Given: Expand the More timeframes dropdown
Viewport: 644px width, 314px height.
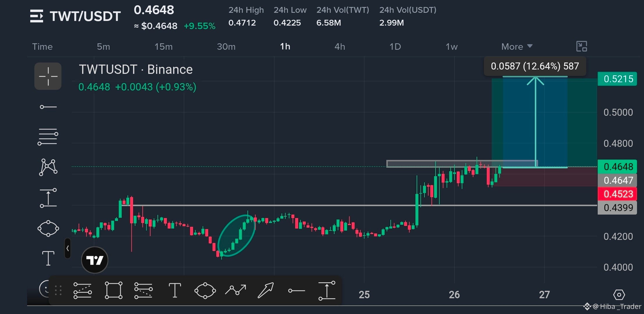Looking at the screenshot, I should (517, 47).
